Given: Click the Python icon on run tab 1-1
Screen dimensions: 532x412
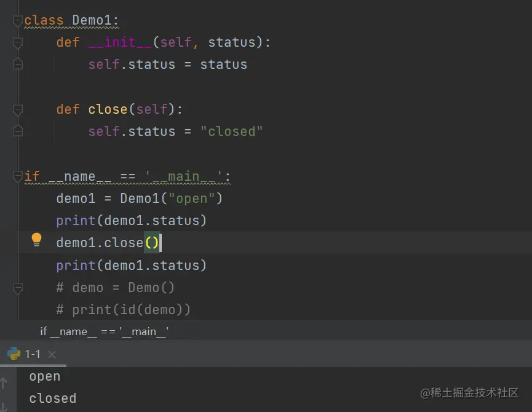Looking at the screenshot, I should pos(14,354).
